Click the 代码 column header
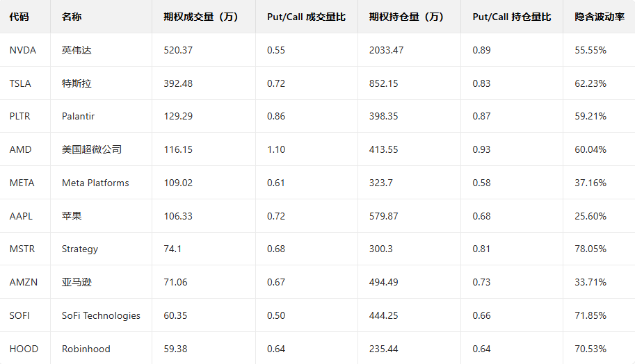635x364 pixels. (x=19, y=17)
